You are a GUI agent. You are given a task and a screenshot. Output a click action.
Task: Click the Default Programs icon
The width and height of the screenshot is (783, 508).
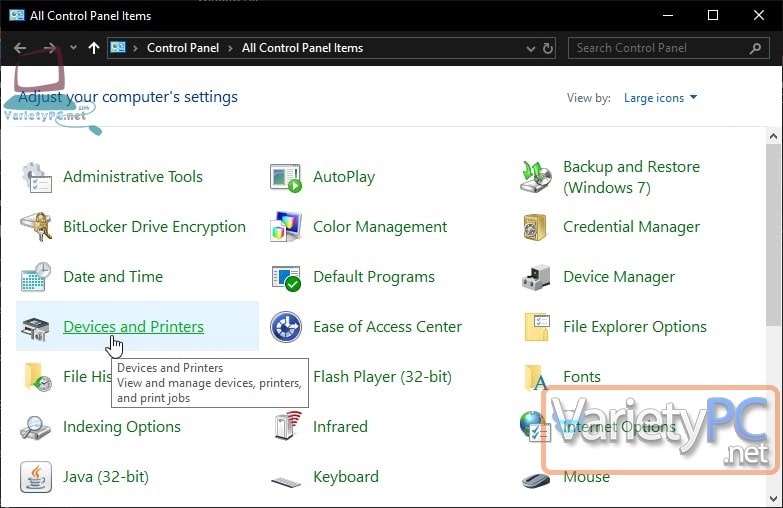click(286, 278)
